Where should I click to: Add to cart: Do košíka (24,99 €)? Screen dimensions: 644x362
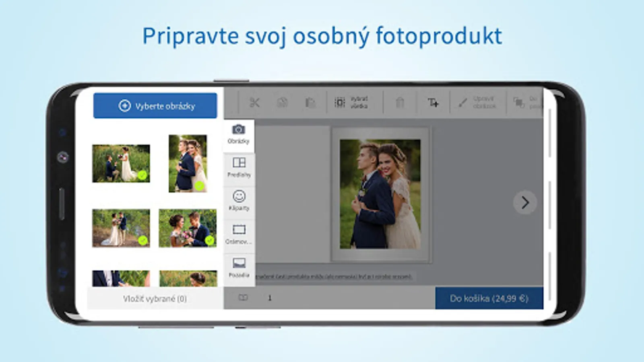pos(489,298)
